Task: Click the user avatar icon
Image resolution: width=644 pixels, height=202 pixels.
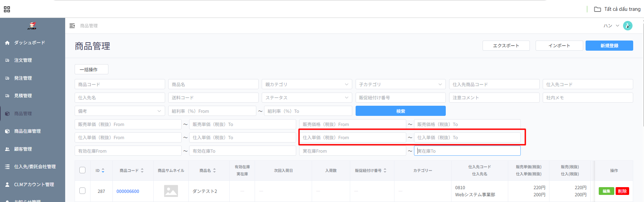Action: [627, 26]
